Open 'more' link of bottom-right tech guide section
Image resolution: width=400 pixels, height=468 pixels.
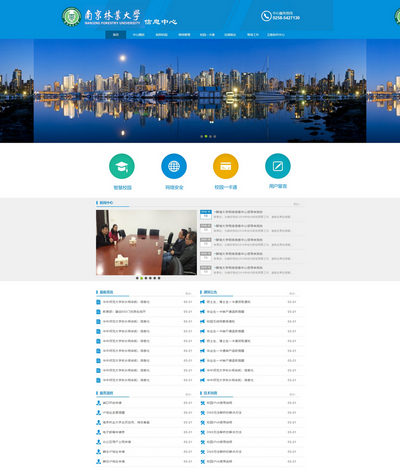tap(292, 395)
